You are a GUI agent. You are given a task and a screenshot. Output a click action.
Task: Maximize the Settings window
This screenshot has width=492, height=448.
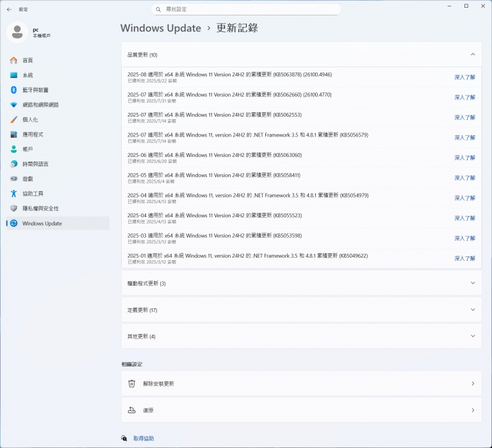click(x=466, y=6)
